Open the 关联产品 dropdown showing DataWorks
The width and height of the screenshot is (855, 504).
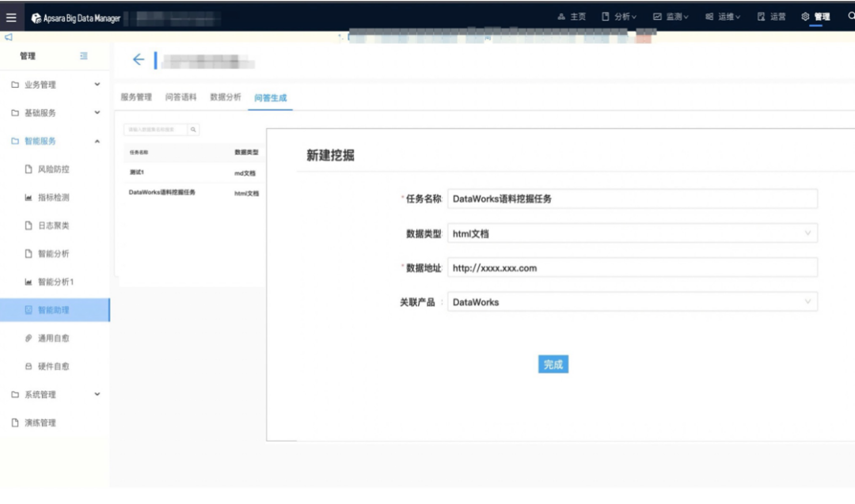[x=633, y=302]
